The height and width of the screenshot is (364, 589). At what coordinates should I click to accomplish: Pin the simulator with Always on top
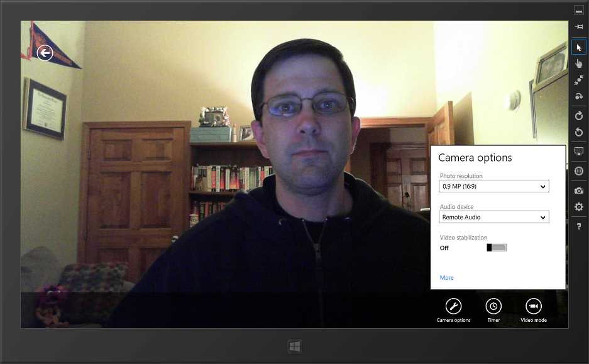click(578, 26)
